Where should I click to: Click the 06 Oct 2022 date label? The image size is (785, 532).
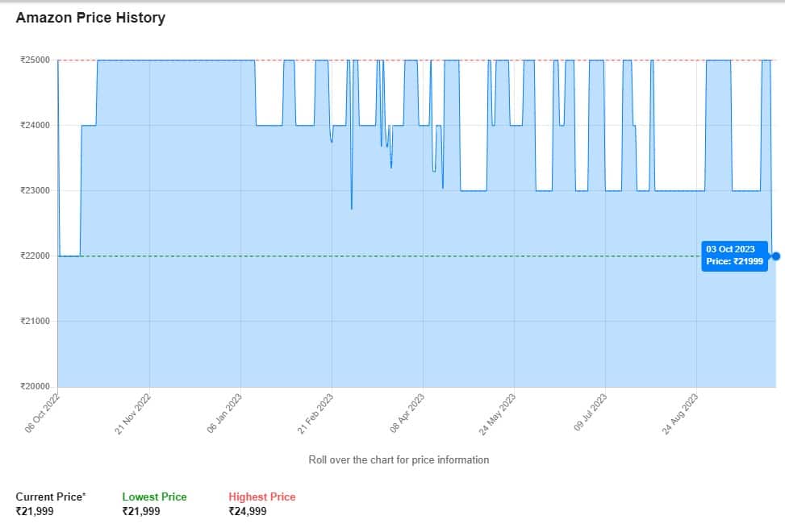click(x=44, y=414)
